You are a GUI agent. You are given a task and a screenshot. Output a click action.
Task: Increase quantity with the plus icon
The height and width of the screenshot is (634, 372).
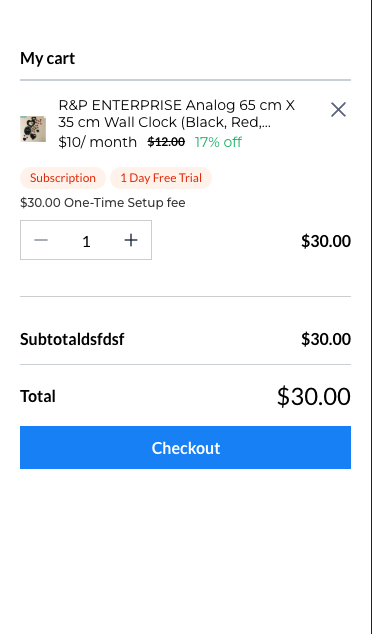coord(131,240)
